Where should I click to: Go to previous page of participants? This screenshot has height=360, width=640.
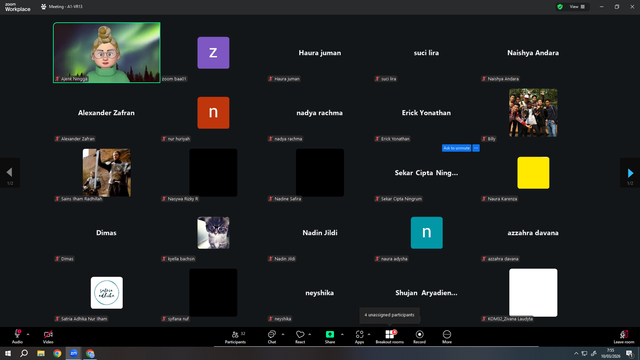9,173
